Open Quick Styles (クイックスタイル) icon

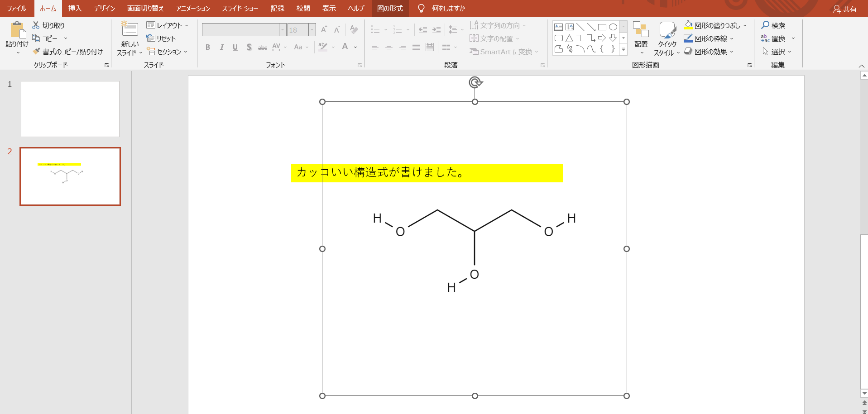667,30
